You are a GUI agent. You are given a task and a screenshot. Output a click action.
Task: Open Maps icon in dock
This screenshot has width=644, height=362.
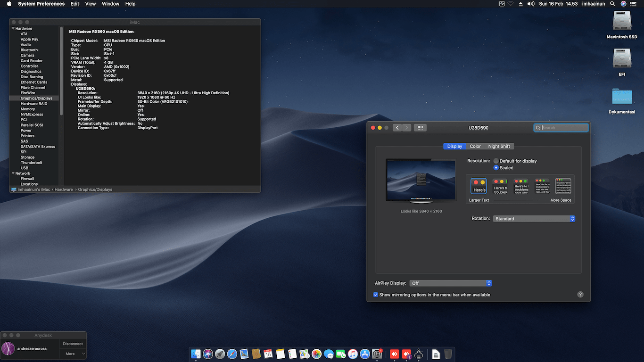coord(305,354)
